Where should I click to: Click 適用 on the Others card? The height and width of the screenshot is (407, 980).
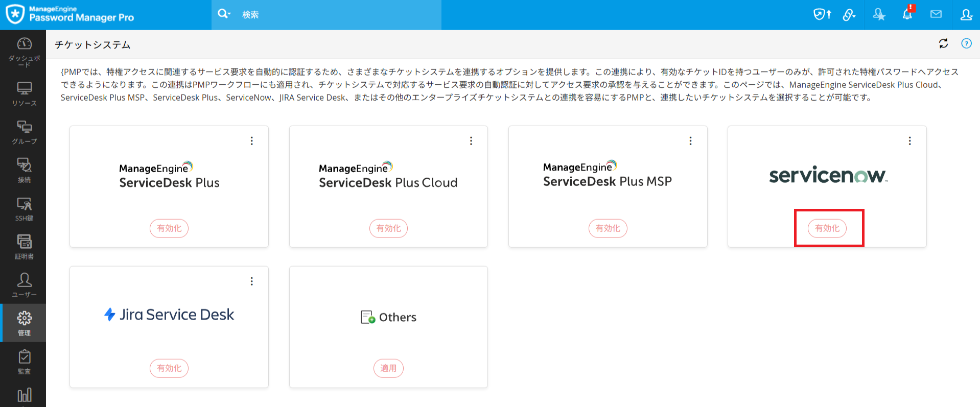pyautogui.click(x=388, y=368)
